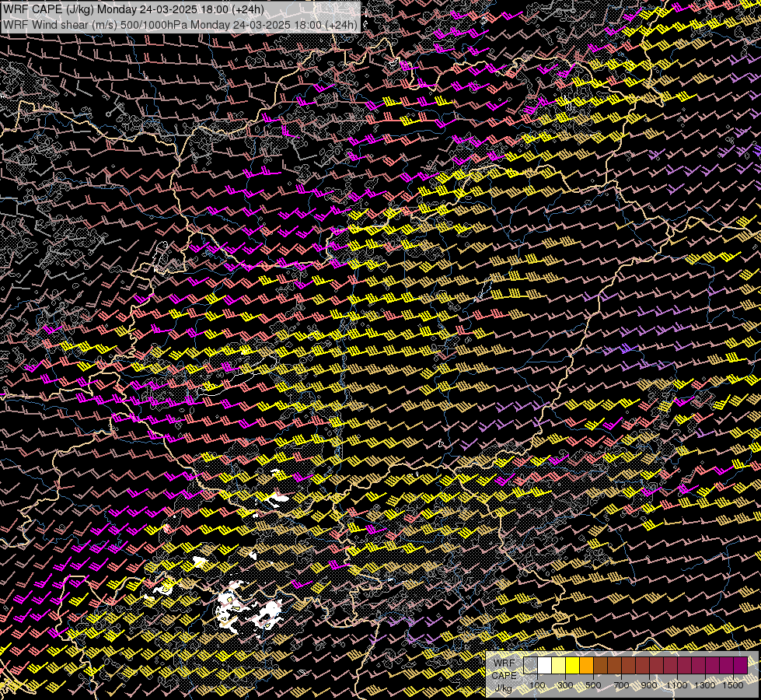Select the transparent first legend swatch

[x=530, y=666]
